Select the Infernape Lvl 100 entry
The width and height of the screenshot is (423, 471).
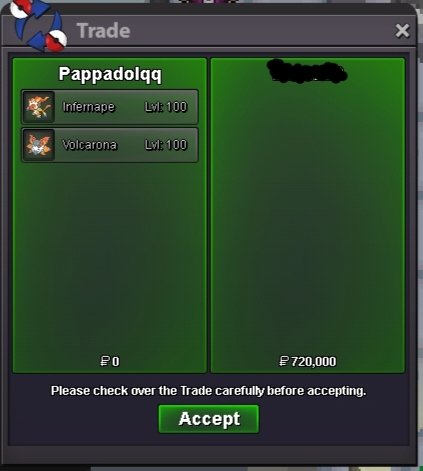[110, 107]
